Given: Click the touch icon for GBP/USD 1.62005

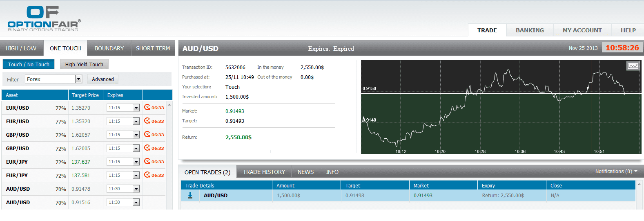Looking at the screenshot, I should point(147,148).
